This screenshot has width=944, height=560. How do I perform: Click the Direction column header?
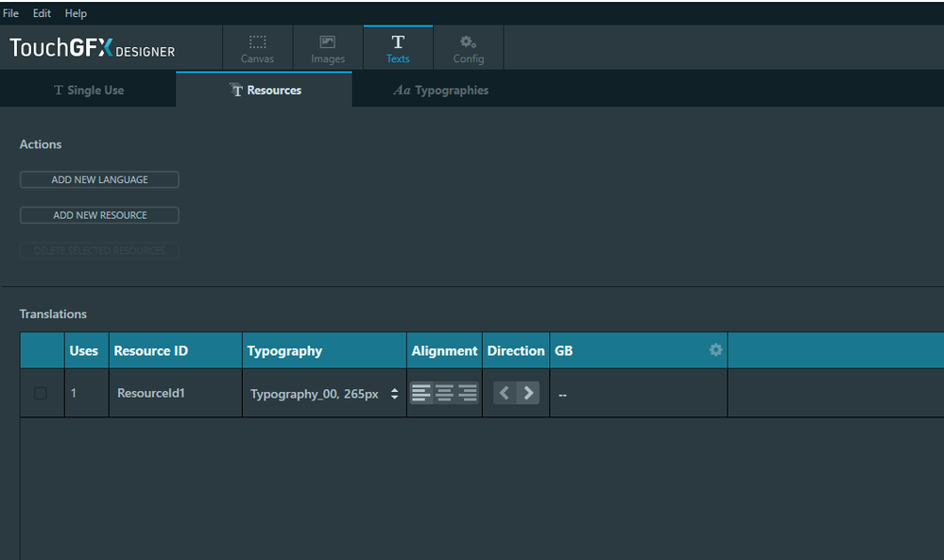click(x=516, y=350)
